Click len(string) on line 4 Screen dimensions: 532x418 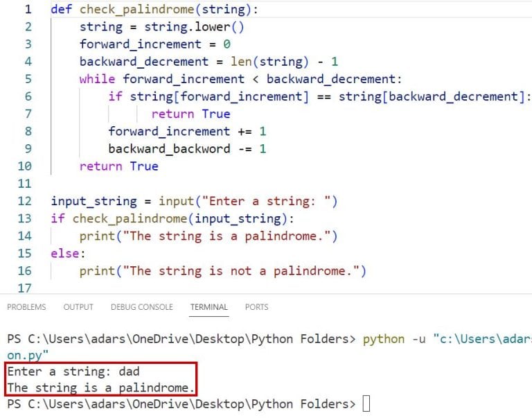[270, 62]
